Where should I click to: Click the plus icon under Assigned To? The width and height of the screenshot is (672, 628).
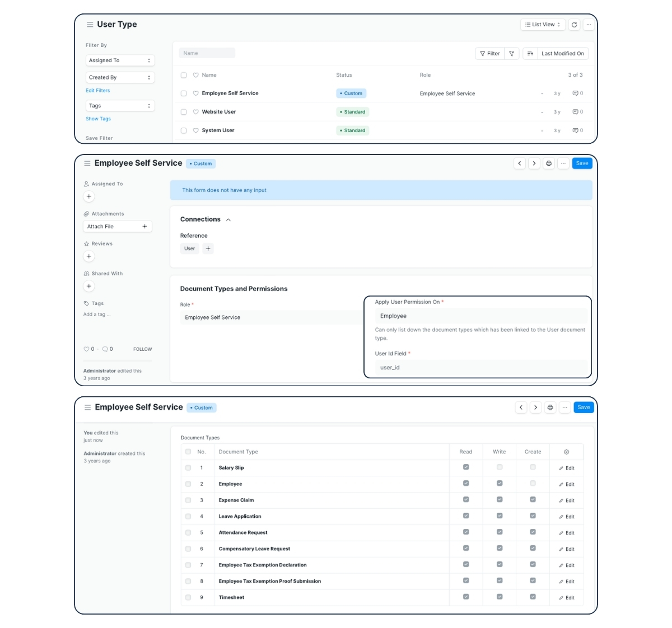click(x=88, y=196)
